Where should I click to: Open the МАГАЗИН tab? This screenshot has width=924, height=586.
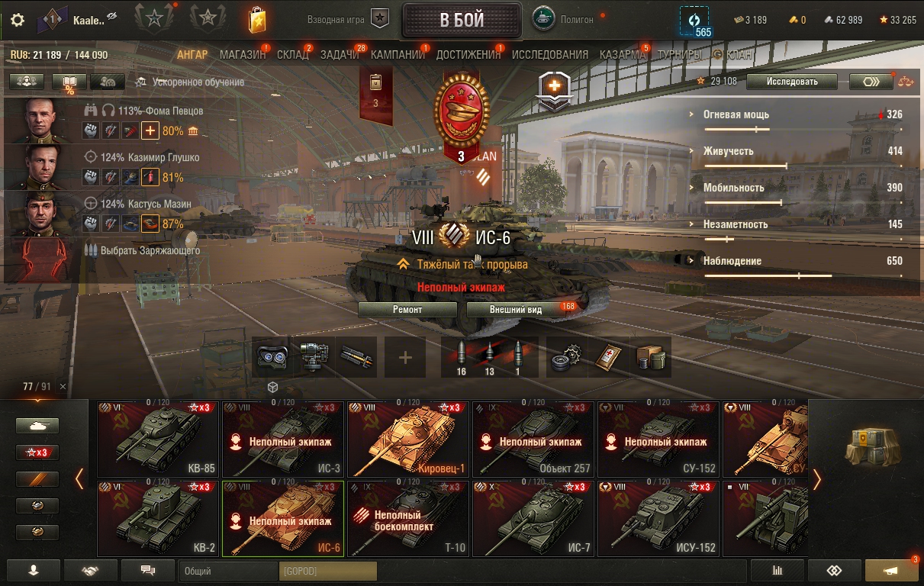point(243,55)
